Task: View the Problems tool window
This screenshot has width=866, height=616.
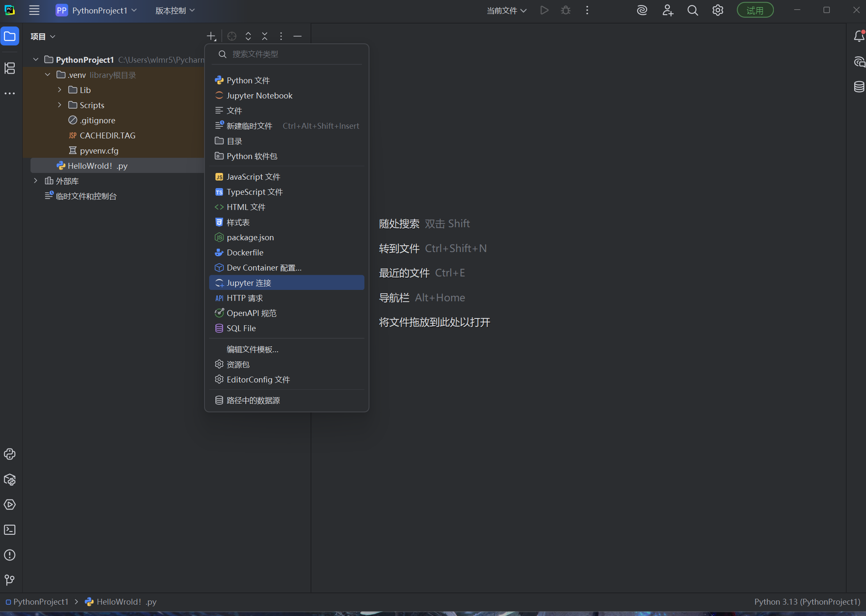Action: [x=9, y=555]
